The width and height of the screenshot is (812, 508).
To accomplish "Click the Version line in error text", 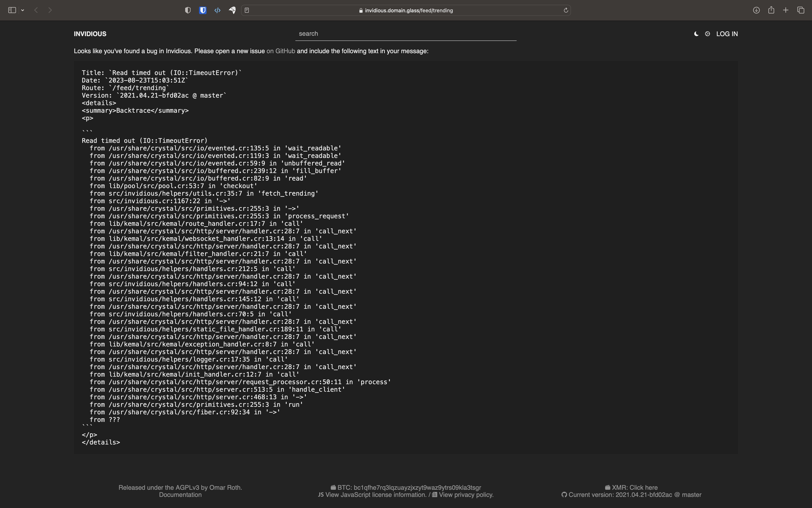I will tap(154, 95).
